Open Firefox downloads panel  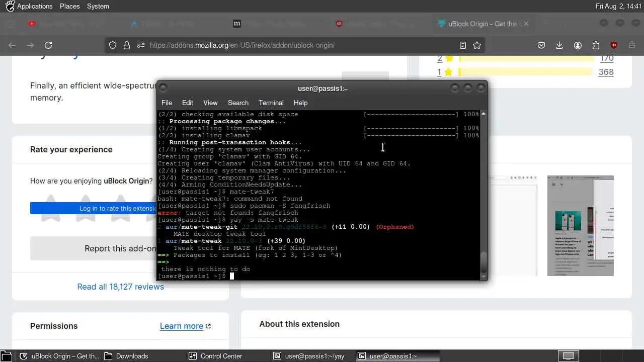click(559, 45)
